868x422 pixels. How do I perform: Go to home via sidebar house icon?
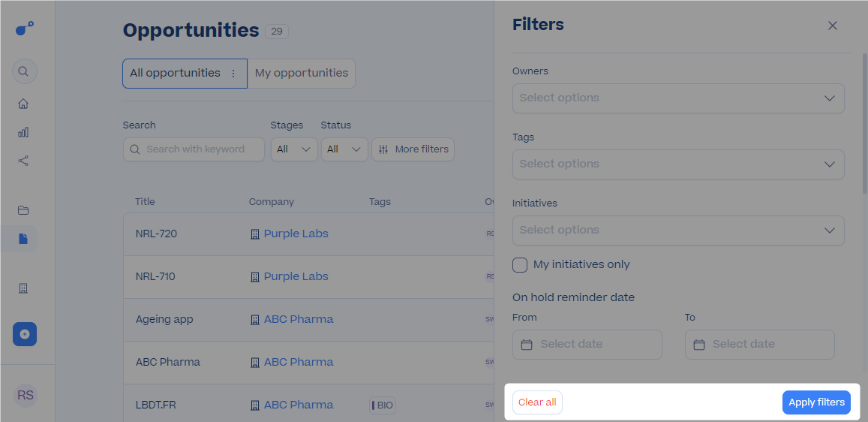coord(23,104)
